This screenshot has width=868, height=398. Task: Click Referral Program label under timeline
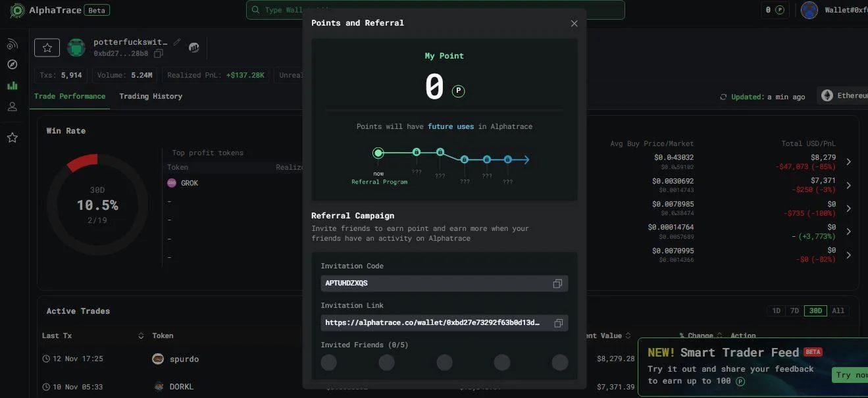(379, 182)
